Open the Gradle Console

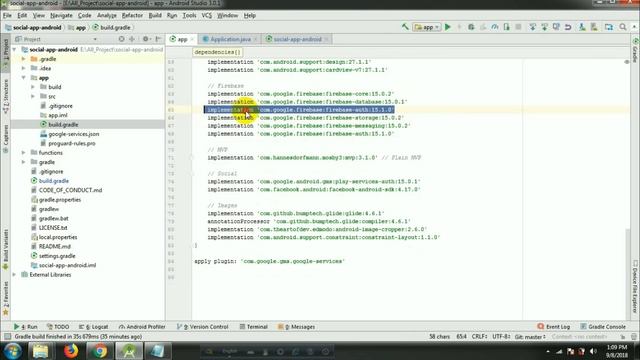pos(603,327)
